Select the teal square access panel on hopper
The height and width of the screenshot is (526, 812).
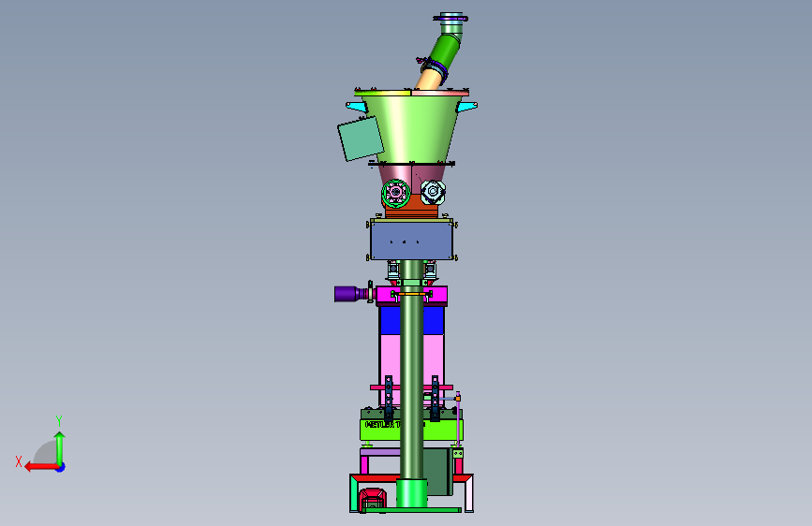(361, 139)
